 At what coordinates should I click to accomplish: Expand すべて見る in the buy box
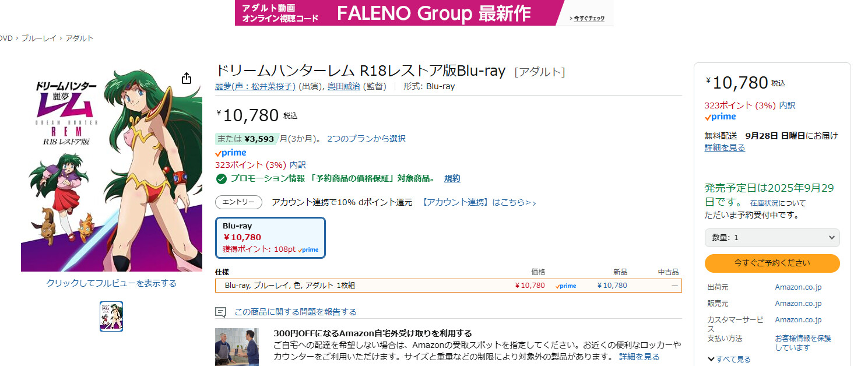tap(729, 359)
